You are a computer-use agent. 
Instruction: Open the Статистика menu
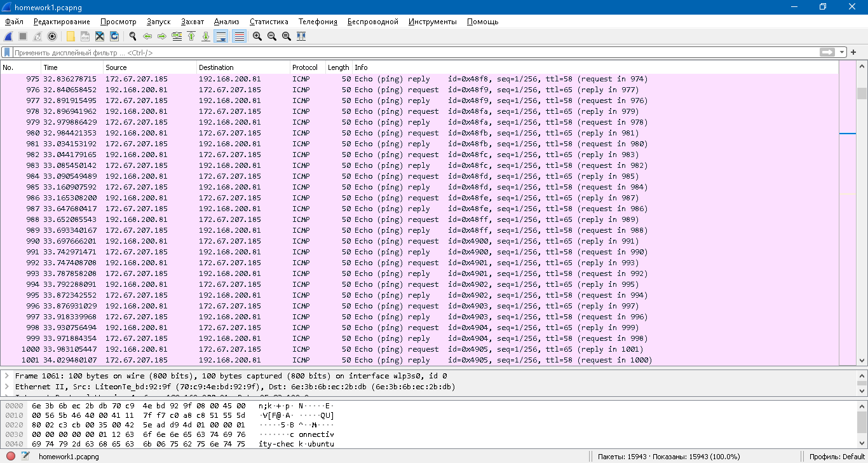pyautogui.click(x=269, y=22)
